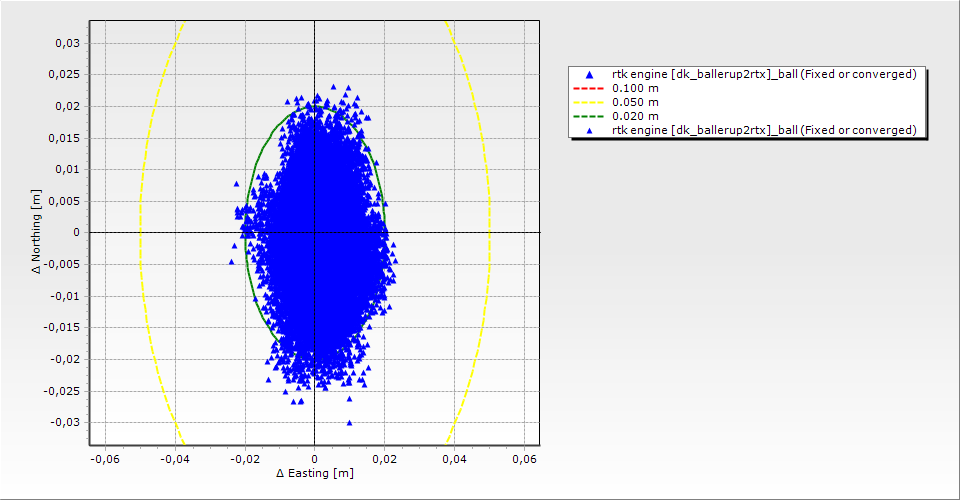The width and height of the screenshot is (960, 500).
Task: Select the green dashed line legend swatch
Action: [588, 116]
